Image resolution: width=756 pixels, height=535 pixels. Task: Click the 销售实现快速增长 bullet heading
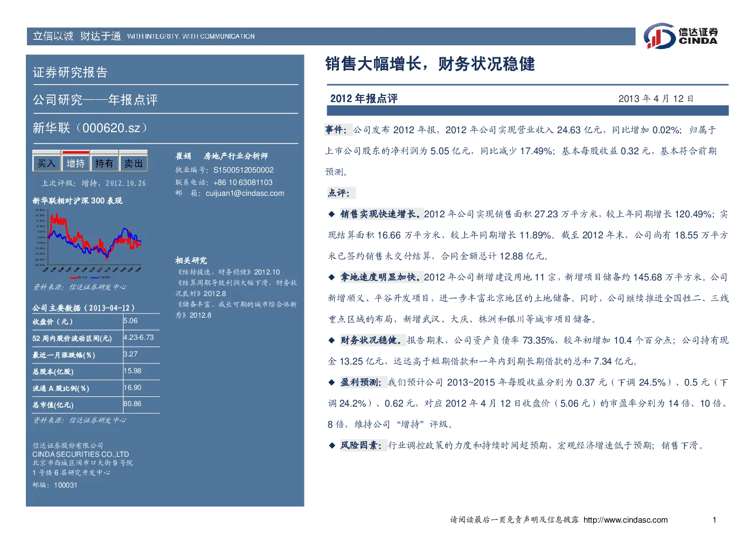[381, 214]
